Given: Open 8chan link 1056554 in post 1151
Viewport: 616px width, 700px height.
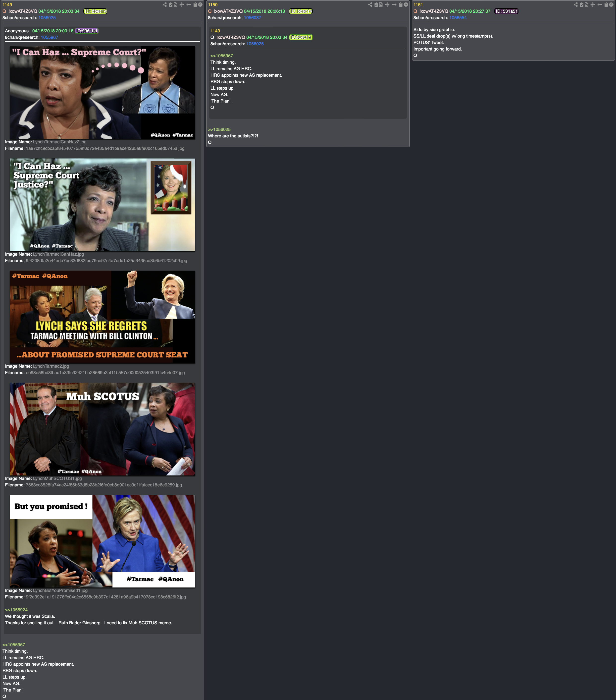Looking at the screenshot, I should 458,18.
